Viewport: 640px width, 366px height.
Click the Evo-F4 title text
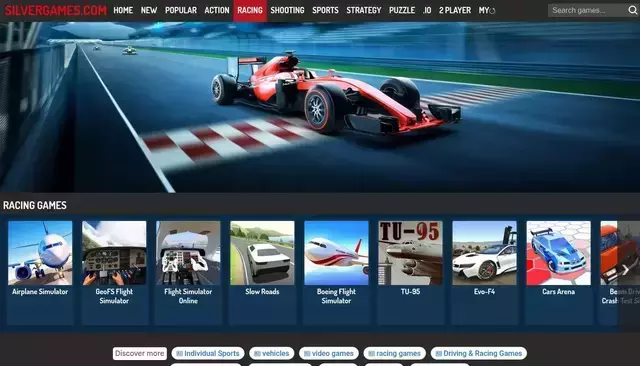click(x=484, y=291)
